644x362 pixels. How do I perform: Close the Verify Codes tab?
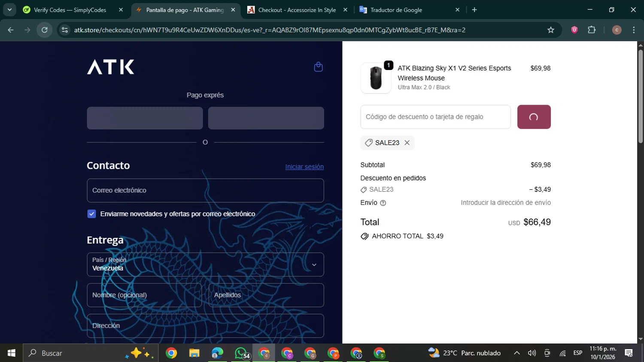coord(121,10)
